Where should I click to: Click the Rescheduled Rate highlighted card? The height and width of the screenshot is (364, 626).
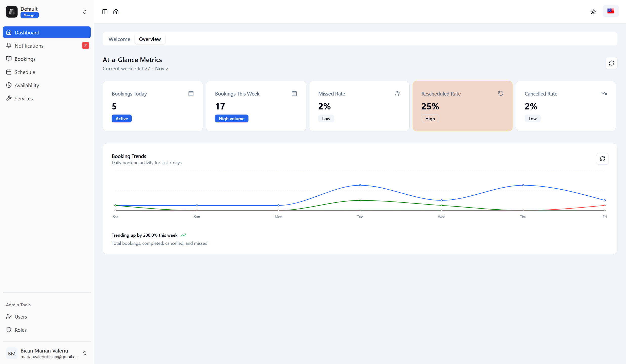coord(462,111)
